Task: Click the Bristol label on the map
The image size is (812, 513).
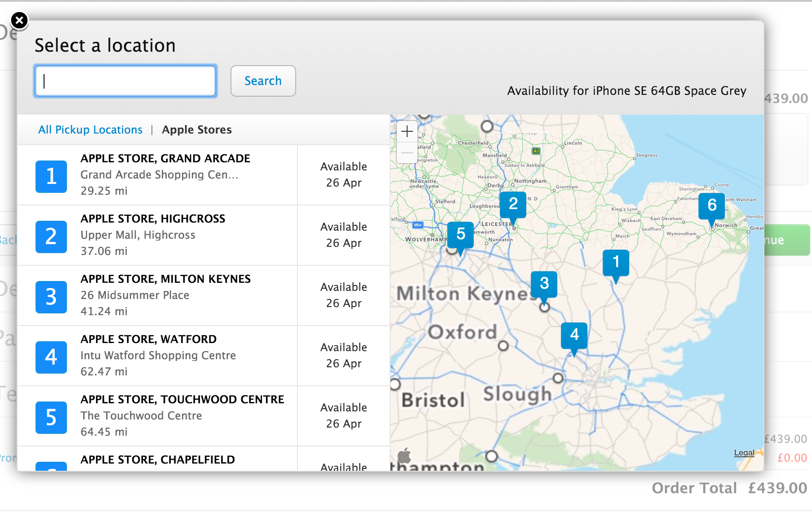Action: (433, 400)
